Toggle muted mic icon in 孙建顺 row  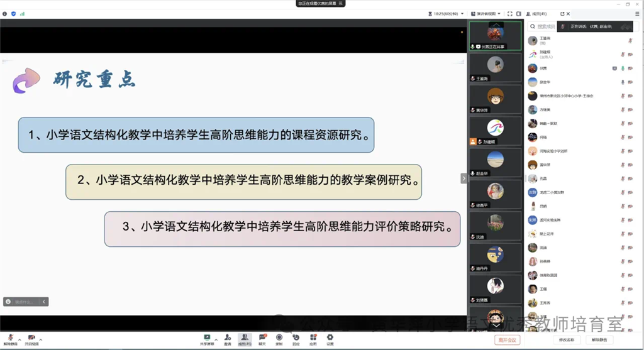pos(623,55)
